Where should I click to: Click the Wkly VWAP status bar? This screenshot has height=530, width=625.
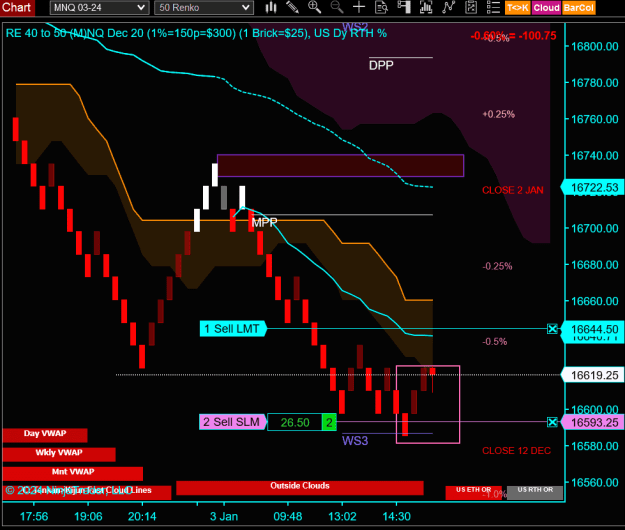click(59, 453)
